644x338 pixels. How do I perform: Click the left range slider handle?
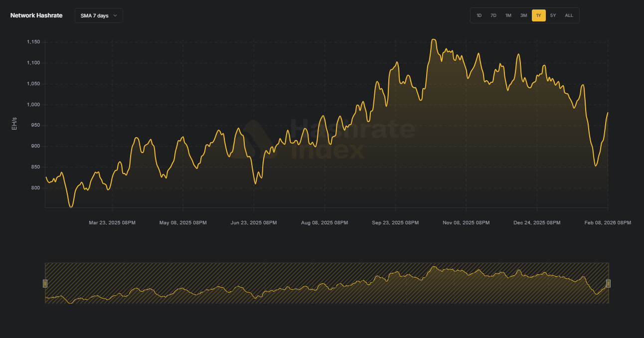point(45,283)
